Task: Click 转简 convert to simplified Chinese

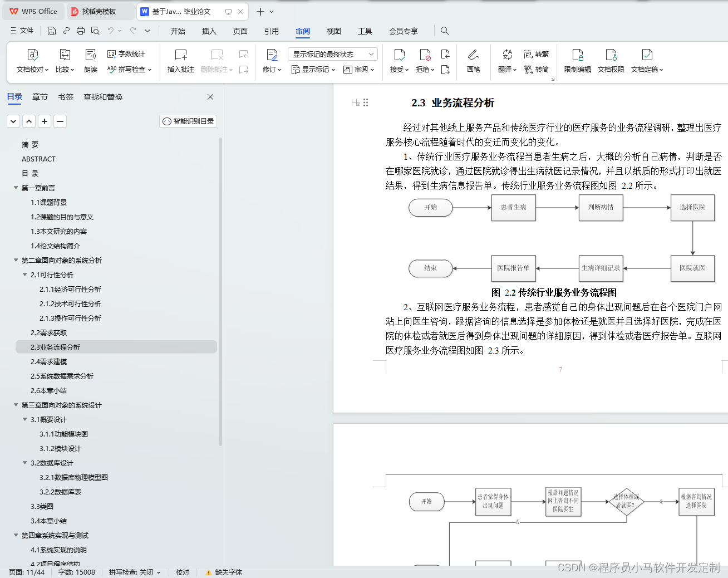Action: [537, 70]
